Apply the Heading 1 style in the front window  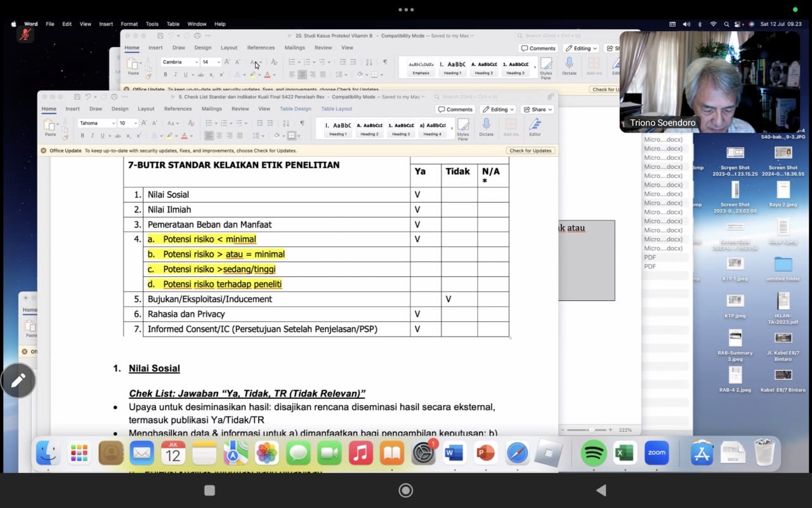(337, 128)
